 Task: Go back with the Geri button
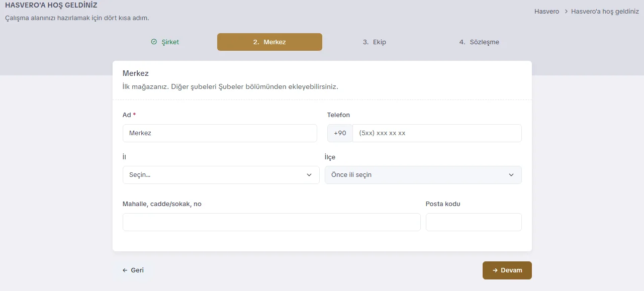point(133,270)
